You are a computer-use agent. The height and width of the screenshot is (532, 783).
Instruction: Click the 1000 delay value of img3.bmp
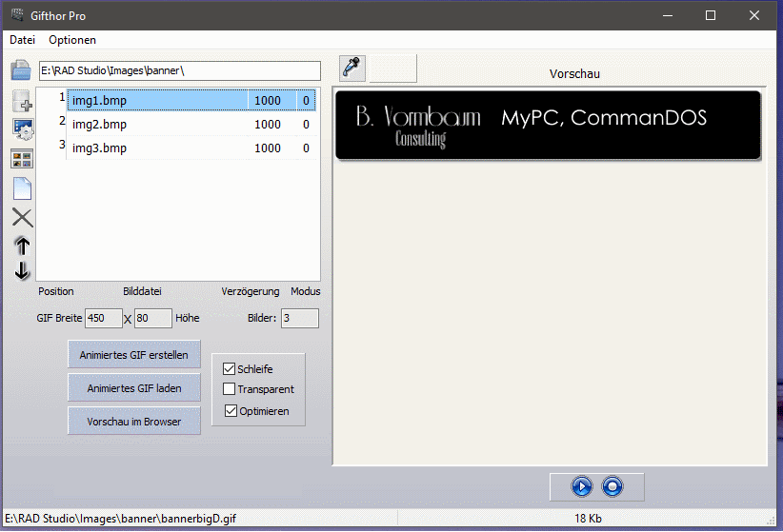(268, 148)
